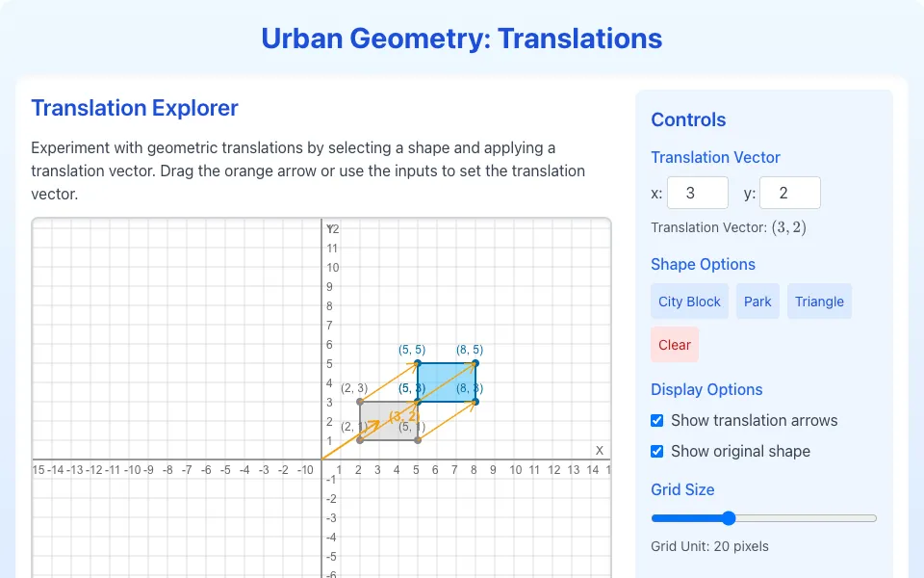The height and width of the screenshot is (578, 924).
Task: Focus the y translation input field
Action: [790, 193]
